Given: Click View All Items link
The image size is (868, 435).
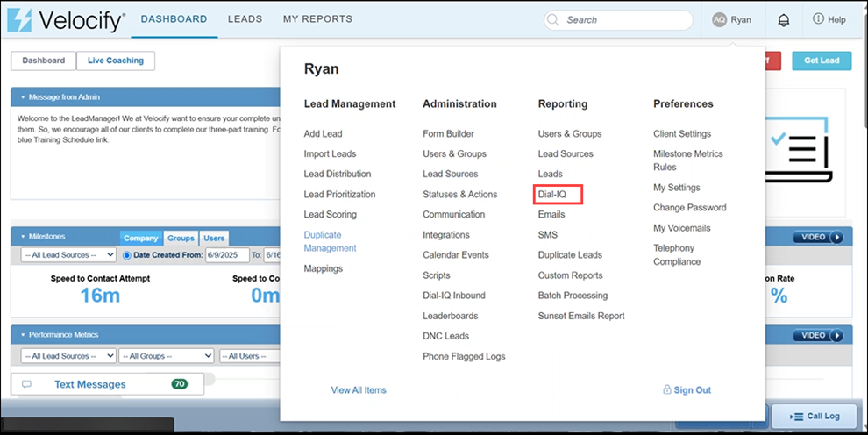Looking at the screenshot, I should point(359,389).
